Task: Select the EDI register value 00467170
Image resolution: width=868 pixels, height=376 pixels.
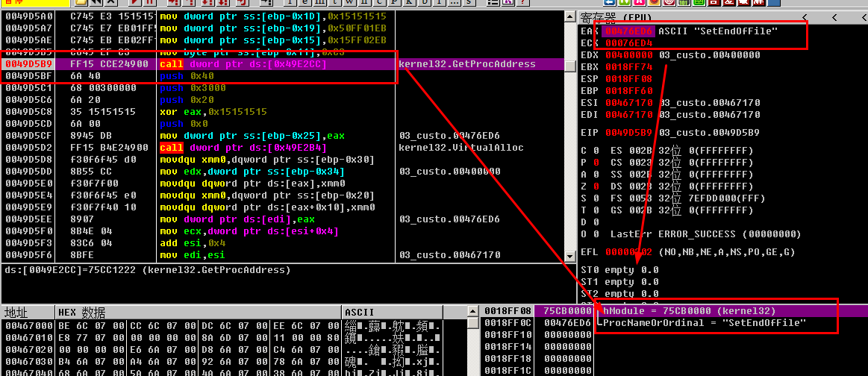Action: click(x=629, y=115)
